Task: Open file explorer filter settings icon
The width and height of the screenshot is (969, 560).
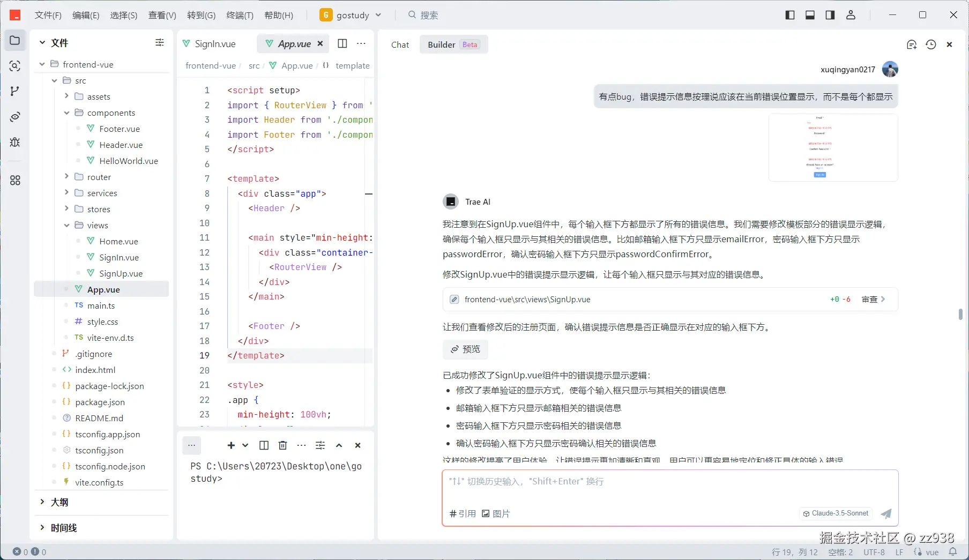Action: (160, 42)
